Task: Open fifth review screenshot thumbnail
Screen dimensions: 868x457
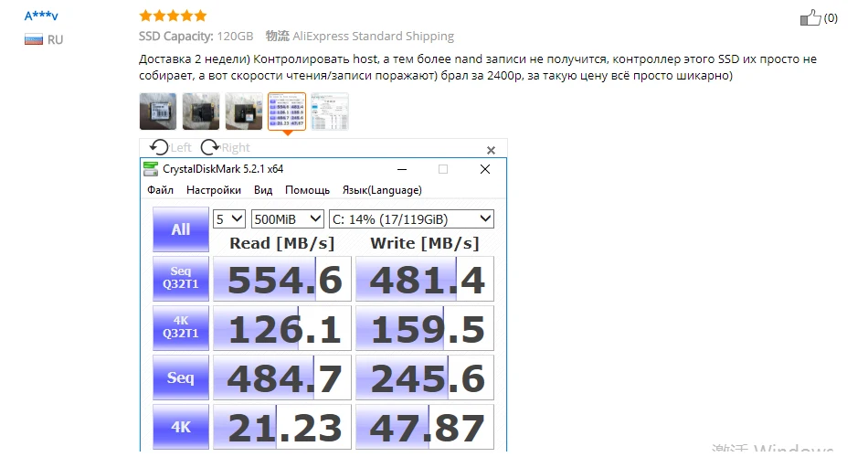Action: tap(330, 112)
